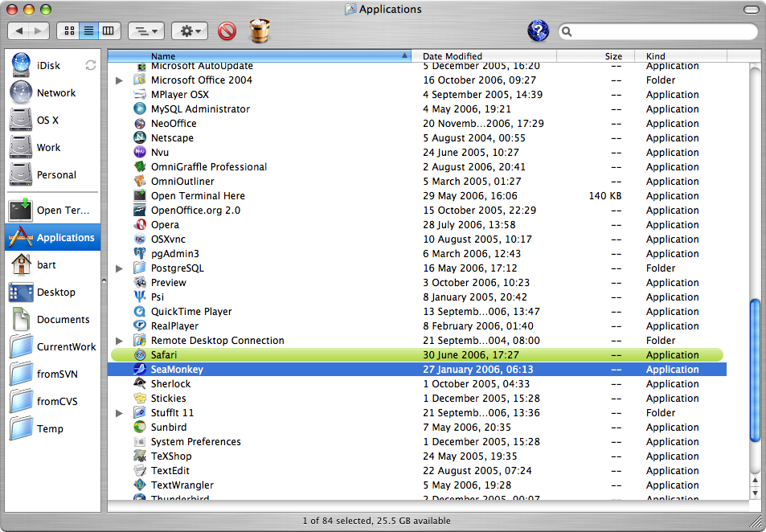
Task: Click the blue Help globe icon
Action: [x=539, y=31]
